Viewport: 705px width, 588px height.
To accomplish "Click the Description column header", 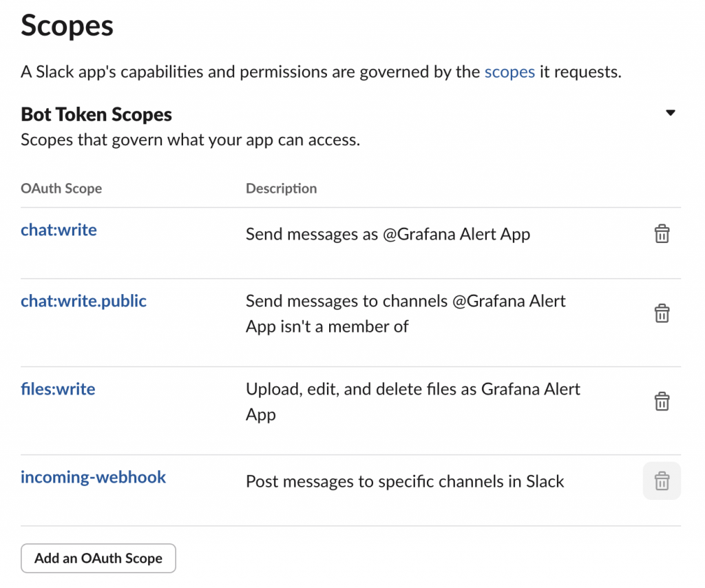I will [281, 189].
